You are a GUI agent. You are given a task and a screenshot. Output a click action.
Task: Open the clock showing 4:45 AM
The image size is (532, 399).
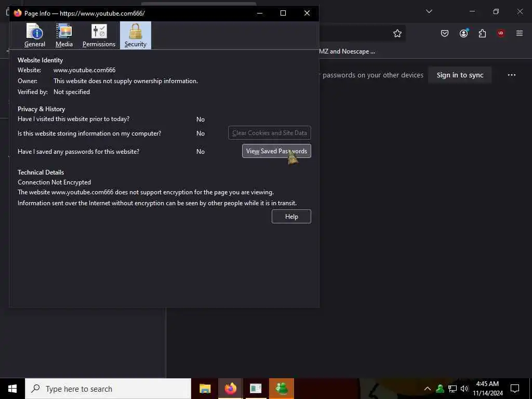coord(487,389)
